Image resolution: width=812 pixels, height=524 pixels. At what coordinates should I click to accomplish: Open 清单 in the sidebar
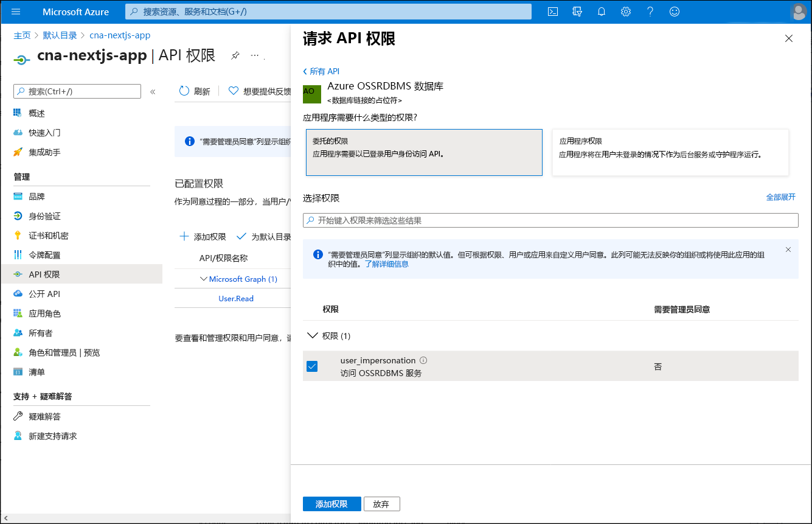click(x=36, y=372)
